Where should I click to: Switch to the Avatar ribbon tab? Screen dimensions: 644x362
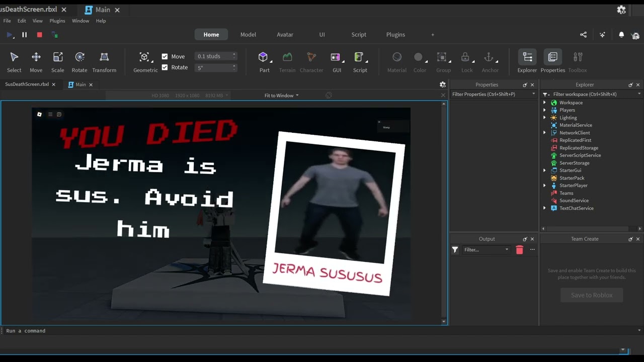click(x=285, y=35)
